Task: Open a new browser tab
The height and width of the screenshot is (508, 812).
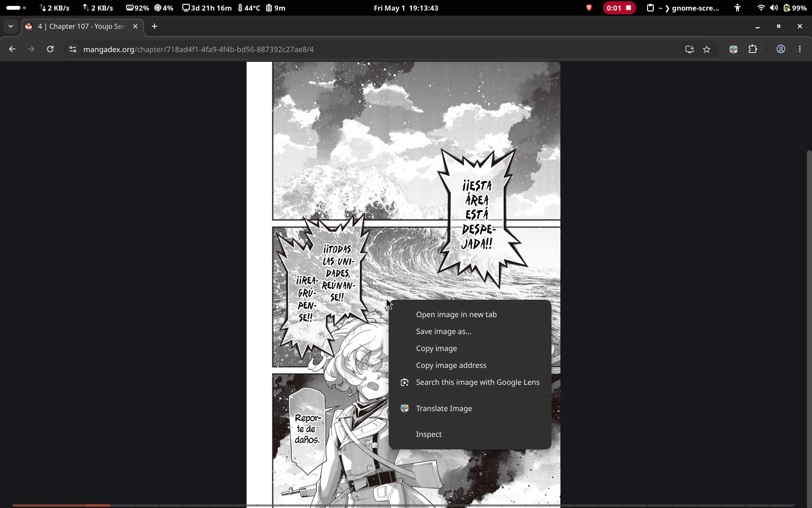Action: pyautogui.click(x=155, y=26)
